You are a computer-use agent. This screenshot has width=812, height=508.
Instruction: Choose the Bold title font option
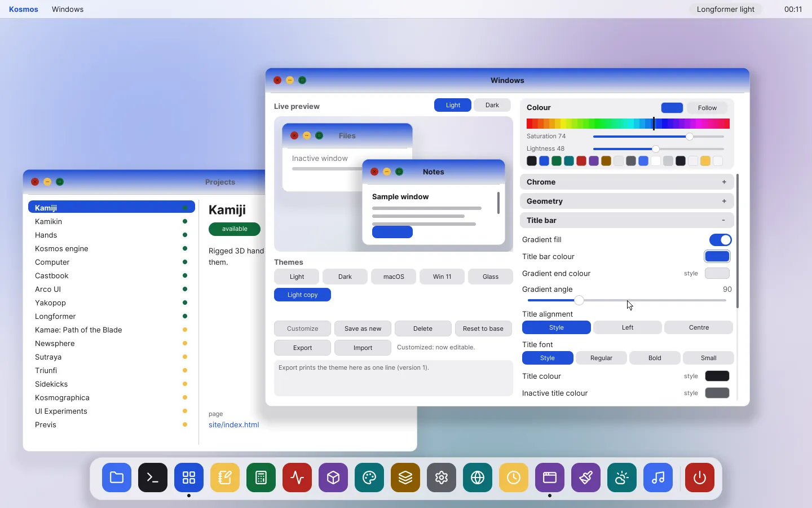(655, 358)
